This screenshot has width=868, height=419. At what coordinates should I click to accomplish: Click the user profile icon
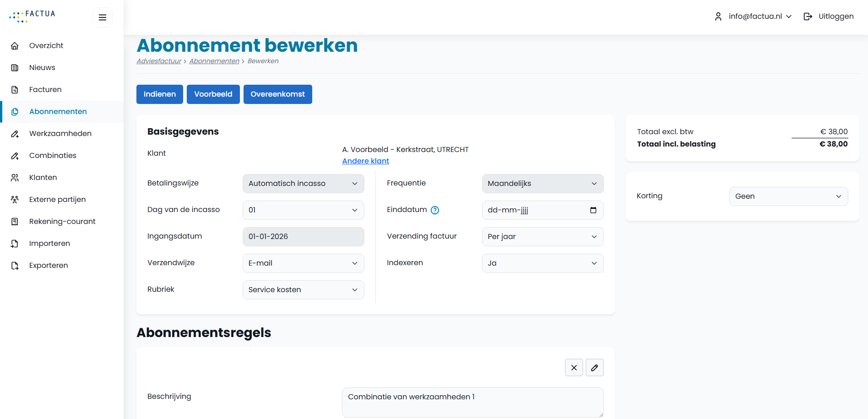coord(718,16)
